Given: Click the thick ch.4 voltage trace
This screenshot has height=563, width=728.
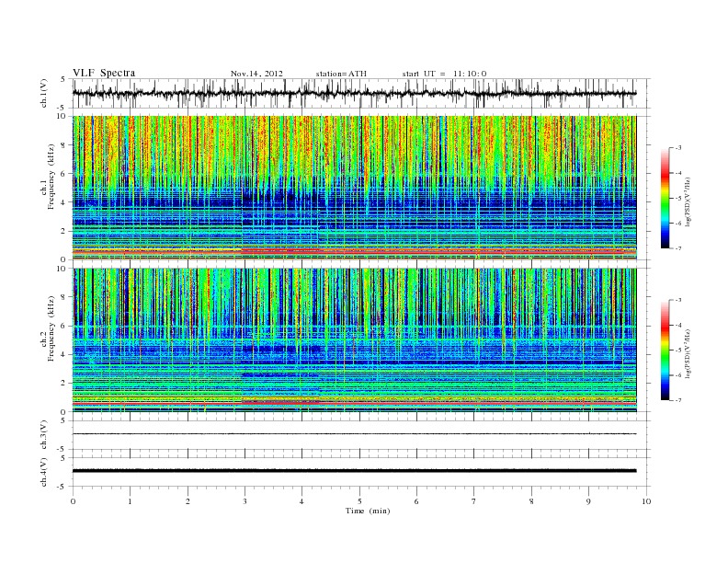Looking at the screenshot, I should point(354,471).
